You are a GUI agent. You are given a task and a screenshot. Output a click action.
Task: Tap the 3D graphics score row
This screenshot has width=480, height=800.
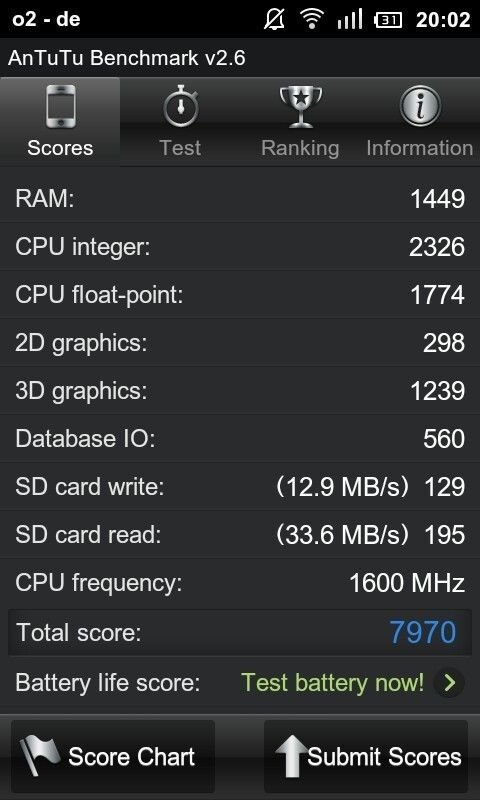[240, 391]
